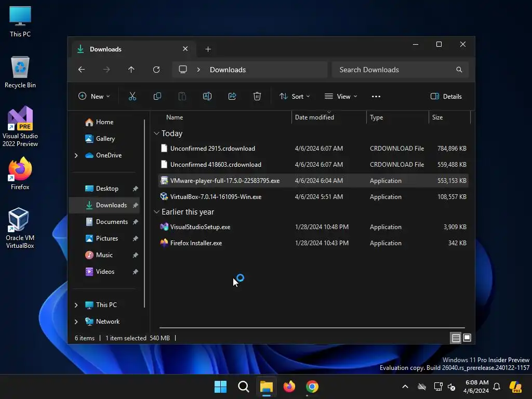Select VirtualBox-7.0.14-161095-Win.exe file
Viewport: 532px width, 399px height.
[313, 197]
